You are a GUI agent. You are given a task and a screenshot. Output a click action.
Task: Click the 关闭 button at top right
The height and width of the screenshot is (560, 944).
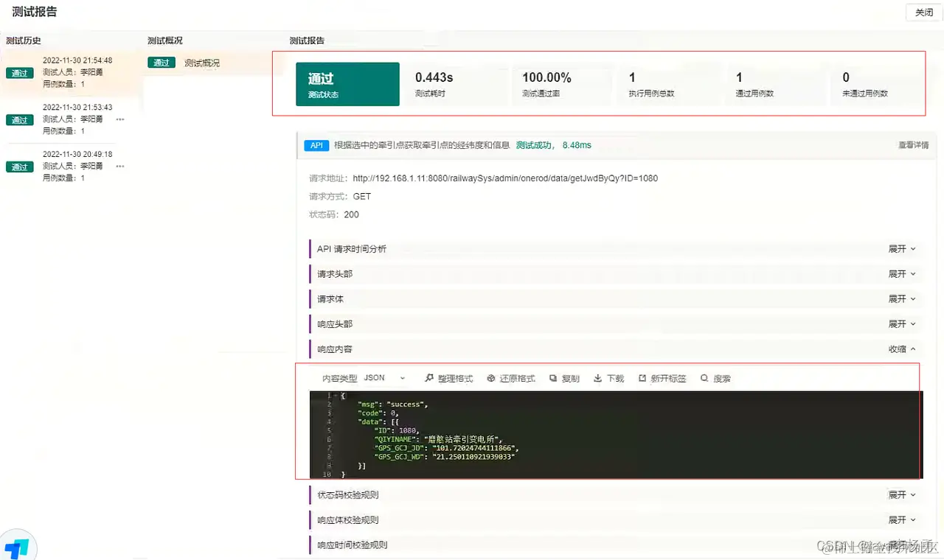924,13
